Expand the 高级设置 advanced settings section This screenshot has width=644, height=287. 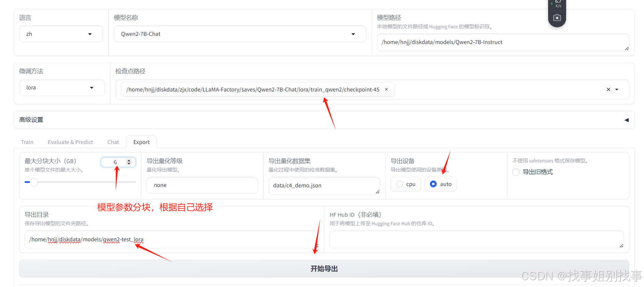tap(324, 120)
